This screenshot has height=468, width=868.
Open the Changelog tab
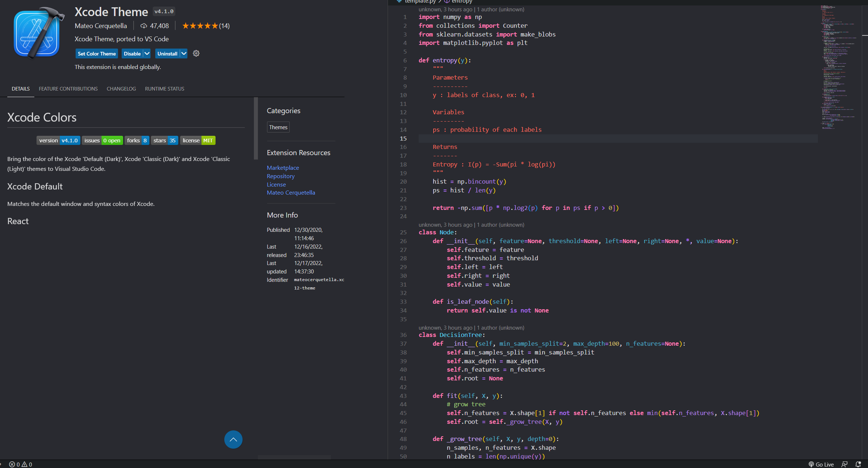[x=121, y=89]
